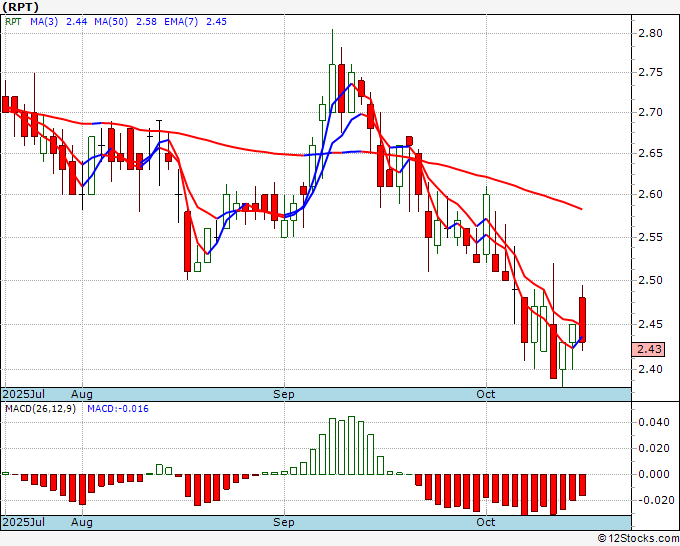The width and height of the screenshot is (680, 546).
Task: Click the Aug label on price chart axis
Action: coord(82,394)
